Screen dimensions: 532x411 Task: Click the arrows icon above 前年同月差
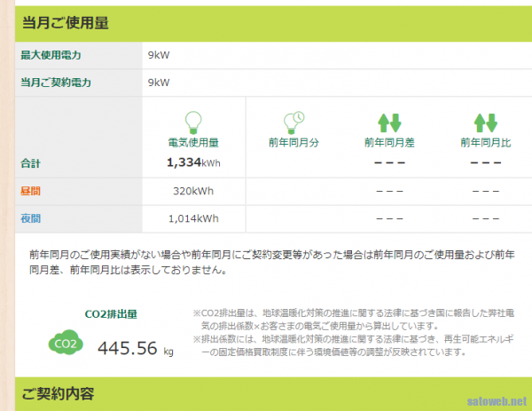point(389,123)
